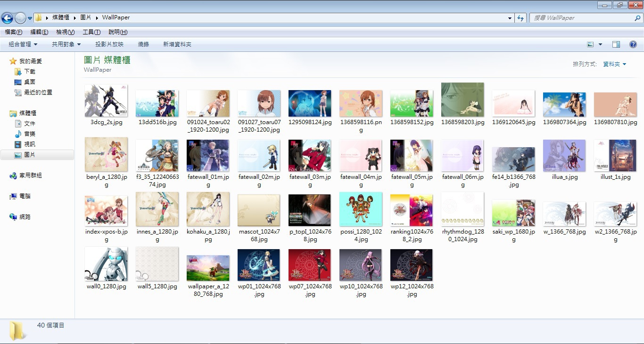Go back with the Back arrow button
This screenshot has height=344, width=644.
click(7, 18)
